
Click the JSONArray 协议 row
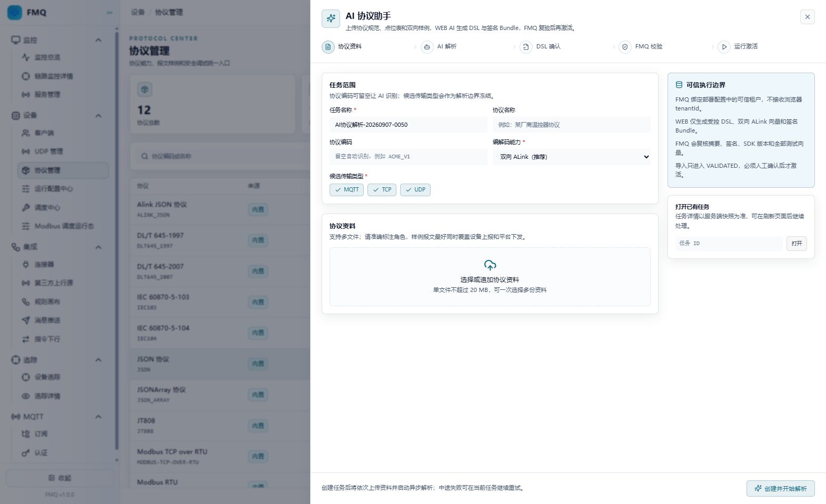pyautogui.click(x=220, y=395)
